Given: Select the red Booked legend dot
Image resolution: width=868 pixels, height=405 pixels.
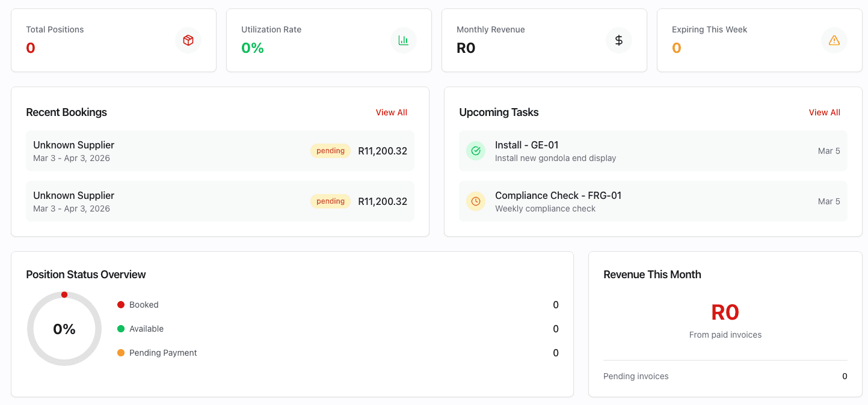Looking at the screenshot, I should coord(121,305).
